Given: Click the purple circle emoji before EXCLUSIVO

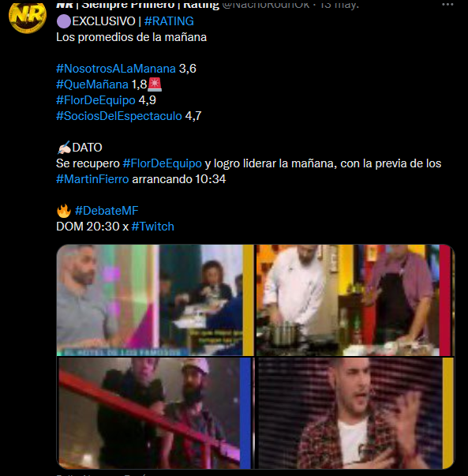Looking at the screenshot, I should [x=64, y=21].
